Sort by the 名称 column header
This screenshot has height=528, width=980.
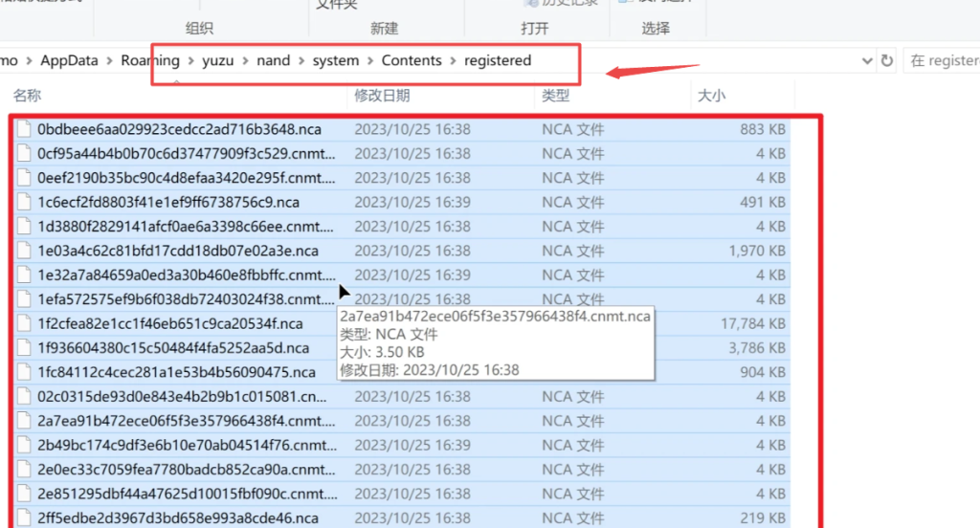[27, 96]
